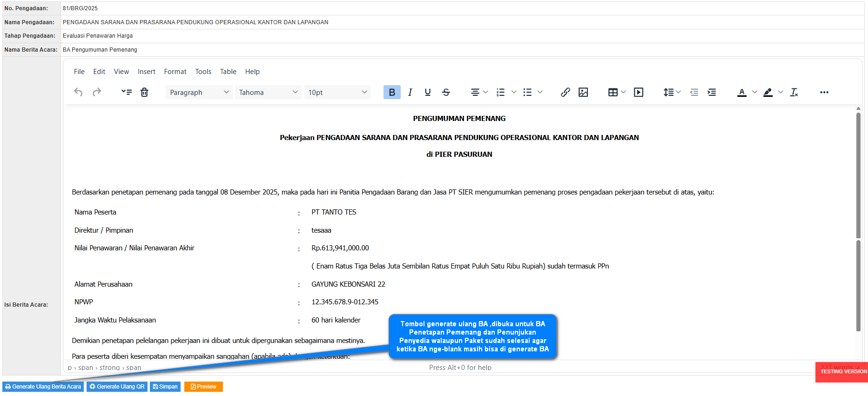Viewport: 868px width, 396px height.
Task: Open the Format menu
Action: (x=175, y=72)
